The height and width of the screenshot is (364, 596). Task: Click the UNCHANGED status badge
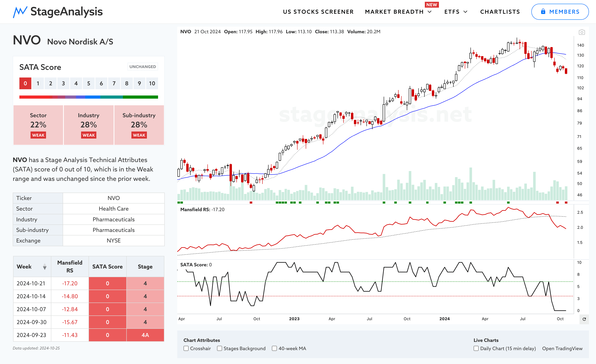pyautogui.click(x=143, y=67)
